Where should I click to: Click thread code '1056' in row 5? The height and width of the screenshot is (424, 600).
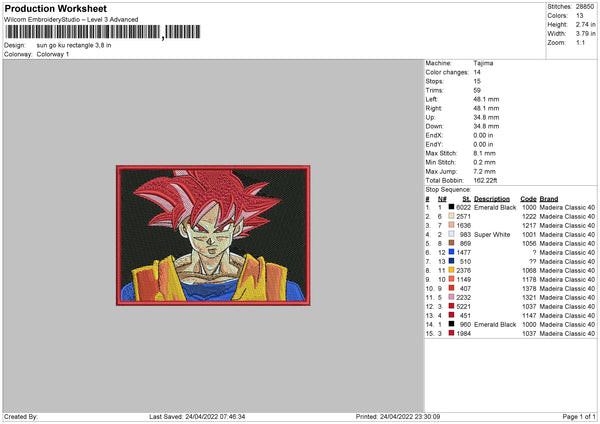[x=529, y=243]
